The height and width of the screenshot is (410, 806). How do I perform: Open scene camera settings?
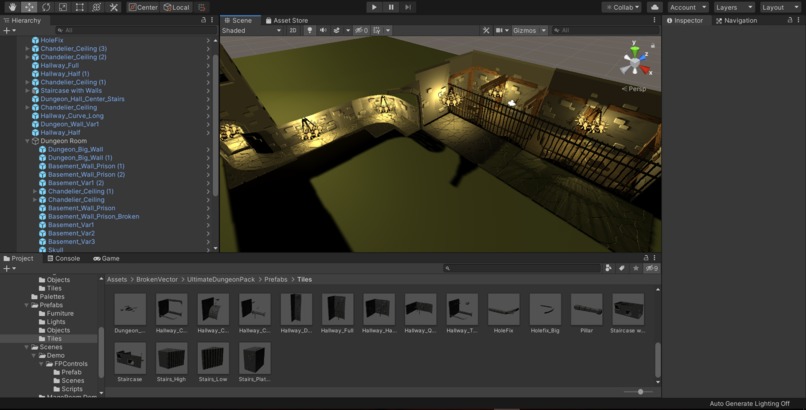click(x=501, y=30)
